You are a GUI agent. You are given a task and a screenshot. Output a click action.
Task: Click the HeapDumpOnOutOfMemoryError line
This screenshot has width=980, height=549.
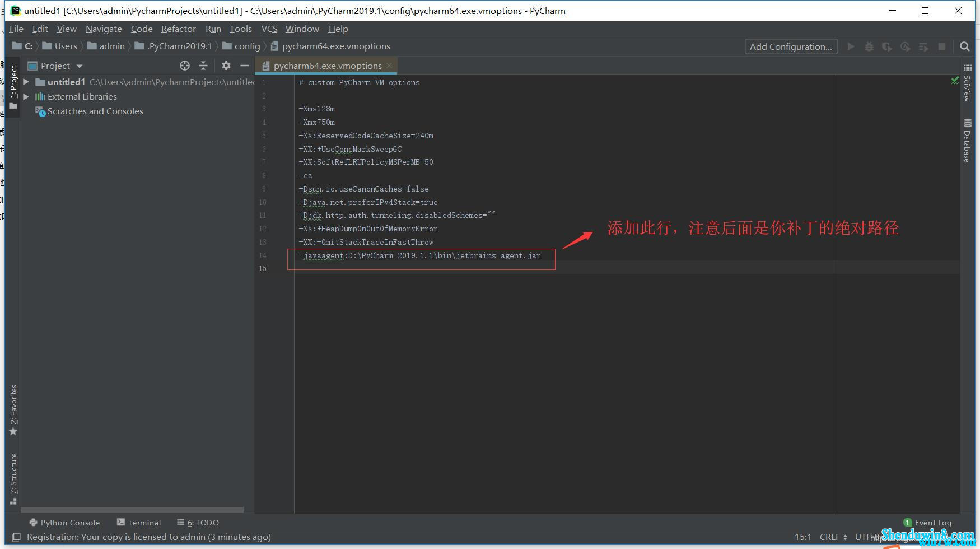pyautogui.click(x=368, y=229)
